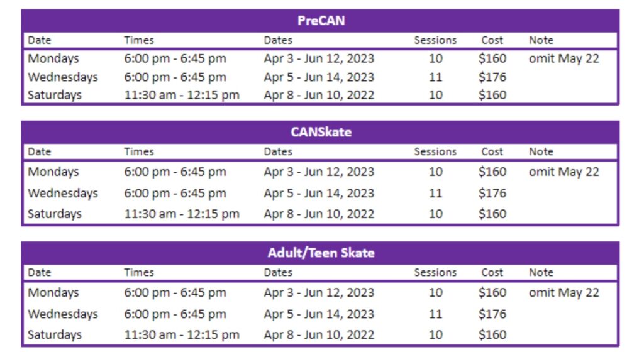Click omit May 22 note in CANSkate
Viewport: 644px width, 352px height.
[564, 172]
